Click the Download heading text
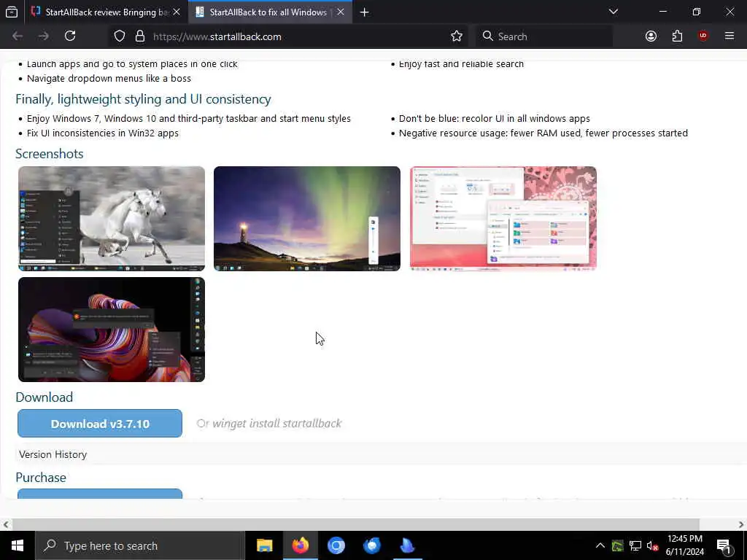The image size is (747, 560). pyautogui.click(x=44, y=397)
